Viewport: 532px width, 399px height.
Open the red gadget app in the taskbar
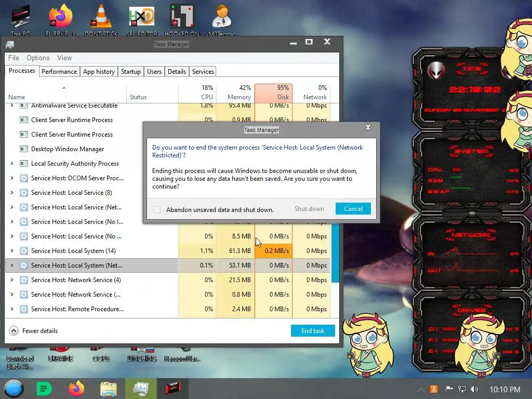[173, 389]
